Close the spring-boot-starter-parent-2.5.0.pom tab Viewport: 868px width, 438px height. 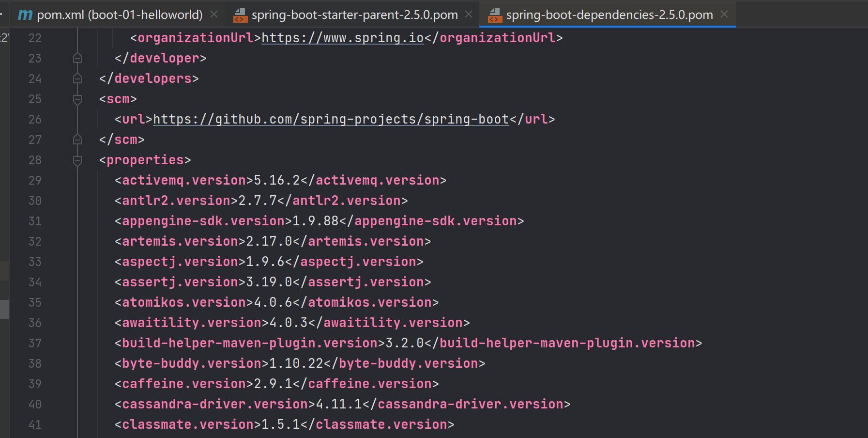(469, 15)
